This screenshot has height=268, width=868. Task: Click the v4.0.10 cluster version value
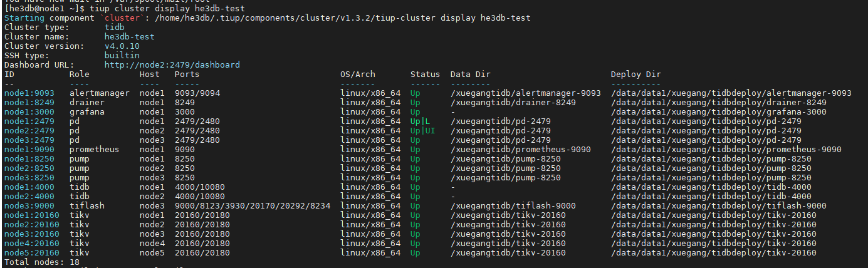[x=122, y=46]
